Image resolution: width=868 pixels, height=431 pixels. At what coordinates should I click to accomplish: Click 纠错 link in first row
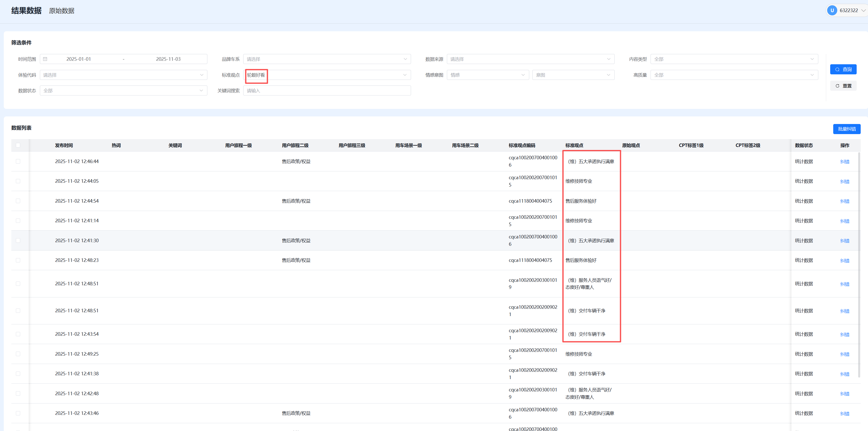point(844,162)
